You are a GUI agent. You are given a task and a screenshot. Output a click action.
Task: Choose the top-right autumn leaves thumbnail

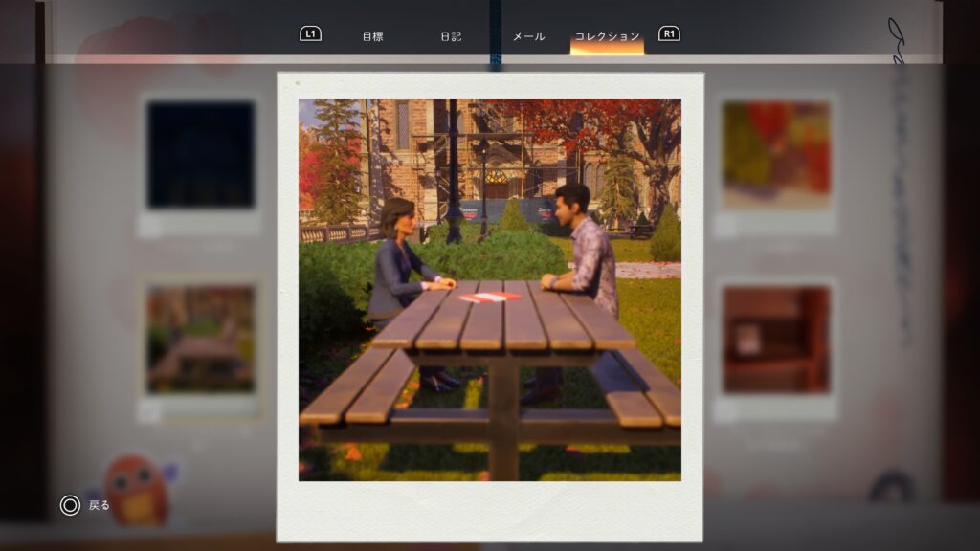[776, 153]
